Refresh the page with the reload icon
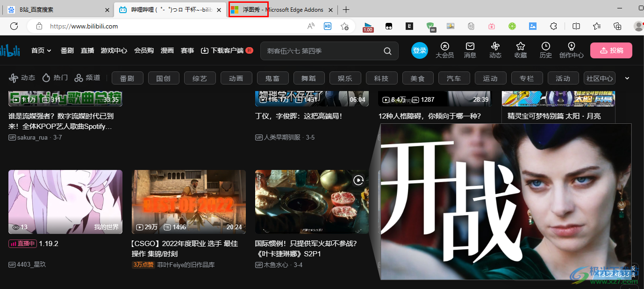Image resolution: width=644 pixels, height=289 pixels. coord(14,26)
